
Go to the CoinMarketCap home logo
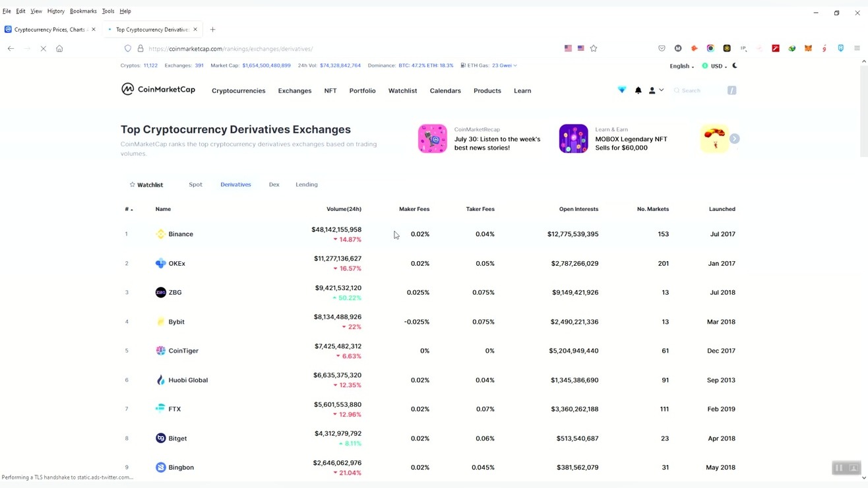click(158, 90)
